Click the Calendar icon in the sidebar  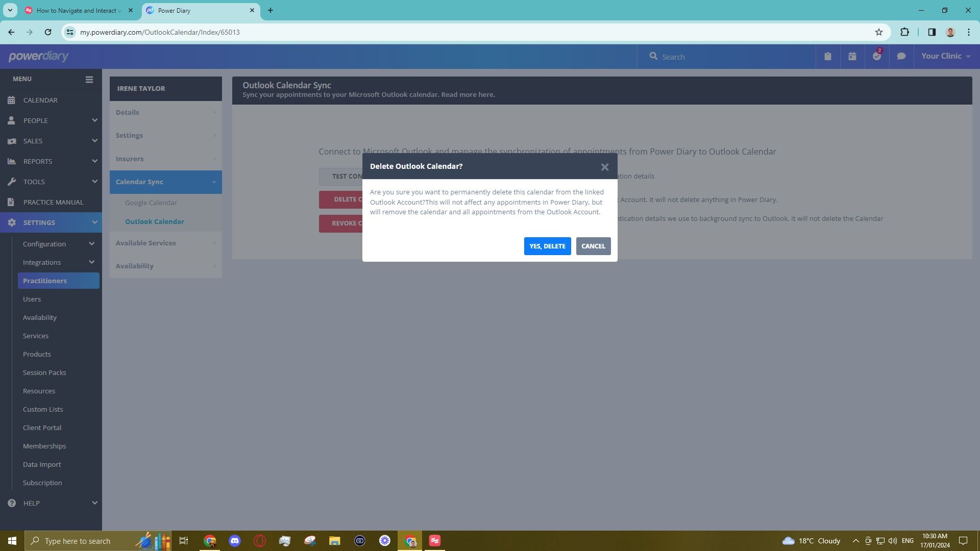coord(11,100)
